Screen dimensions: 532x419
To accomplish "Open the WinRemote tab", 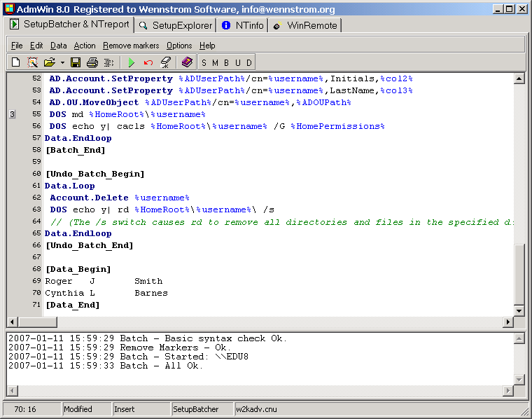I will (304, 25).
